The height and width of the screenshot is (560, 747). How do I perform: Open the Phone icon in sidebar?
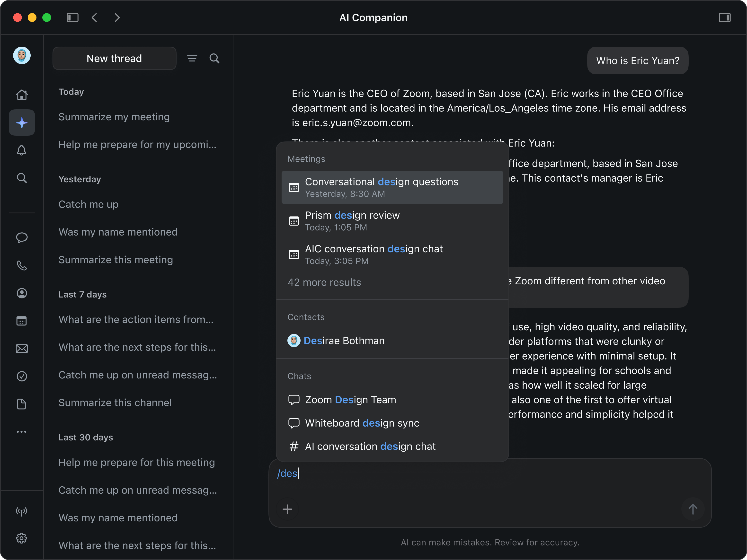(x=22, y=265)
